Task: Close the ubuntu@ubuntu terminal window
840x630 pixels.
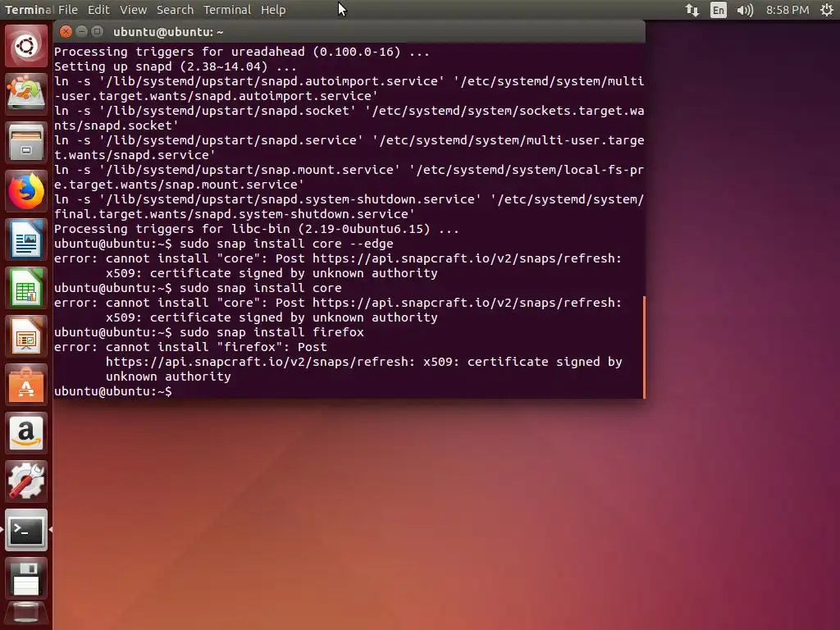Action: (x=66, y=32)
